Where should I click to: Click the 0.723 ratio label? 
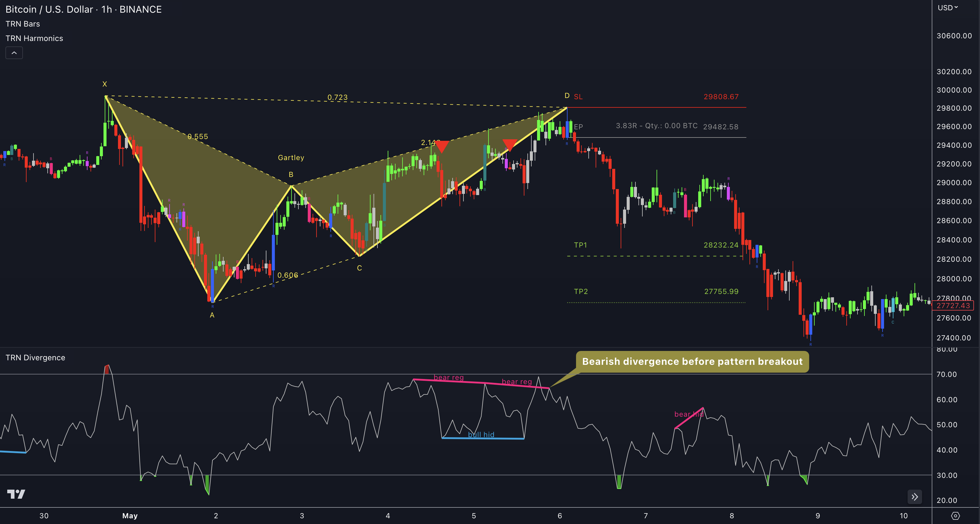point(337,97)
